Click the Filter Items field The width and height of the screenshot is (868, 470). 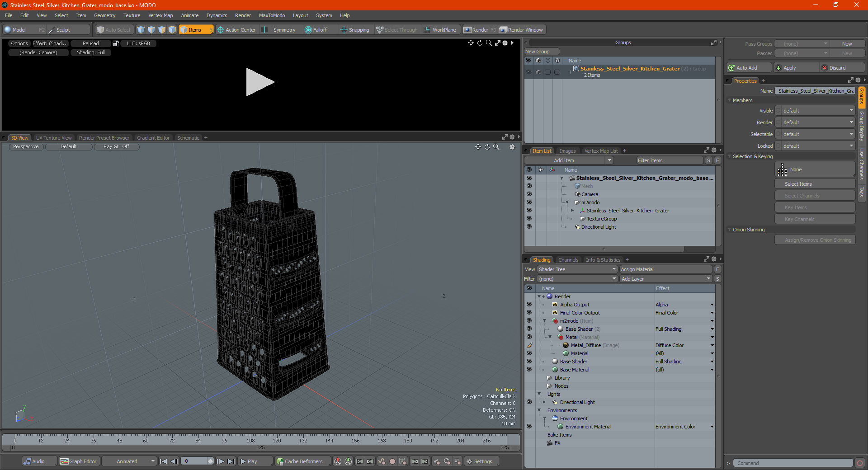[x=670, y=160]
